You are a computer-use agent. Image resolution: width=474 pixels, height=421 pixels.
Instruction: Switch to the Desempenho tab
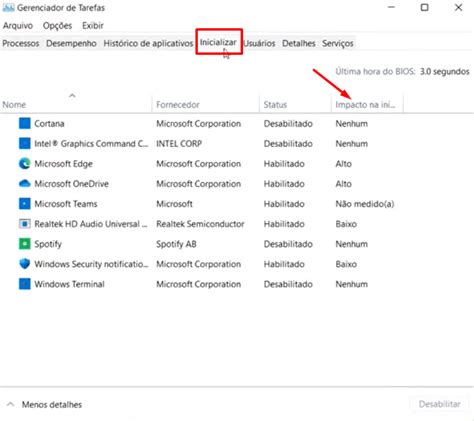pyautogui.click(x=71, y=43)
